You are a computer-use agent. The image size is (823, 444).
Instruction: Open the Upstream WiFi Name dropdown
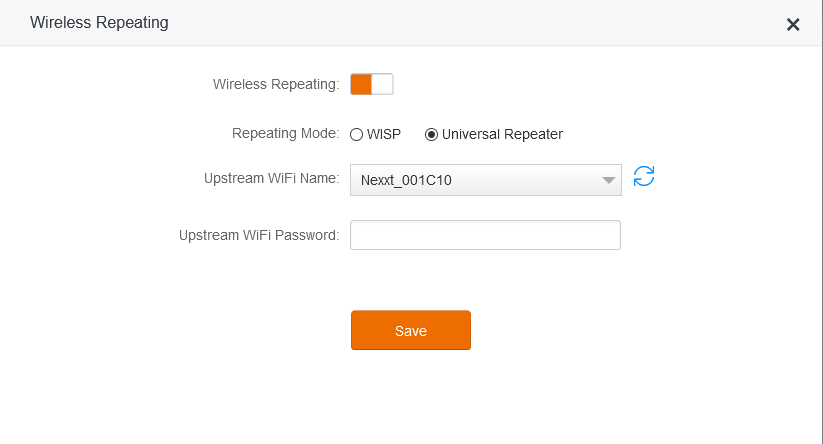[x=486, y=180]
